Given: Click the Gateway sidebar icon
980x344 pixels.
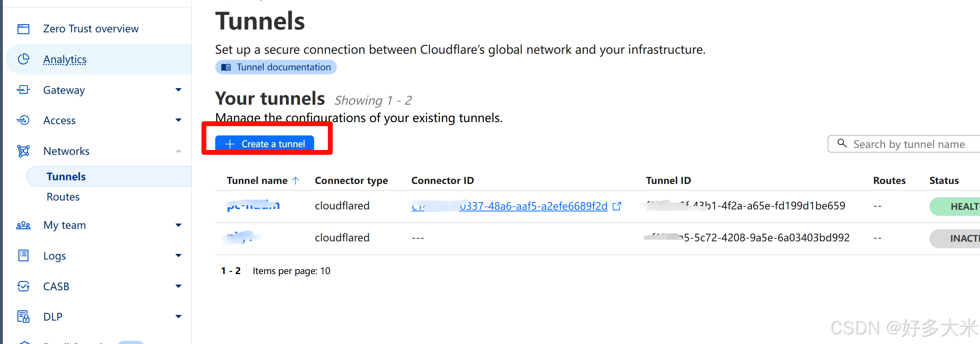Looking at the screenshot, I should (x=23, y=90).
